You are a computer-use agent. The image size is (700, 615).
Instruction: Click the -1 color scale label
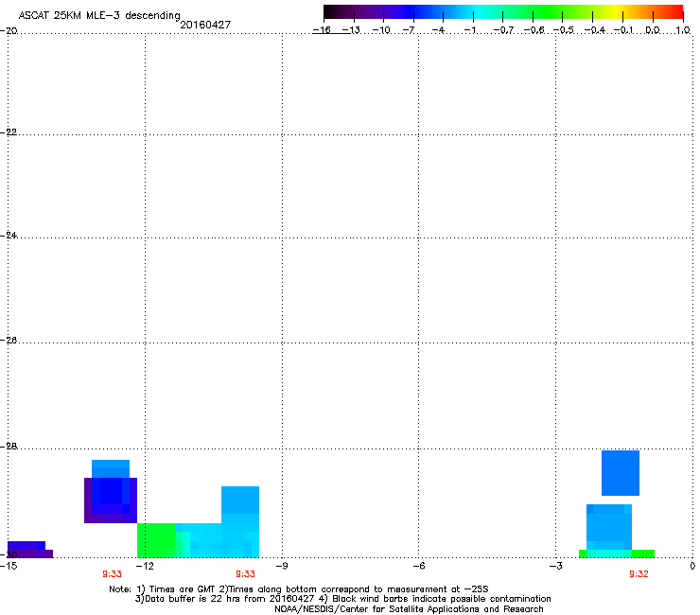click(469, 30)
